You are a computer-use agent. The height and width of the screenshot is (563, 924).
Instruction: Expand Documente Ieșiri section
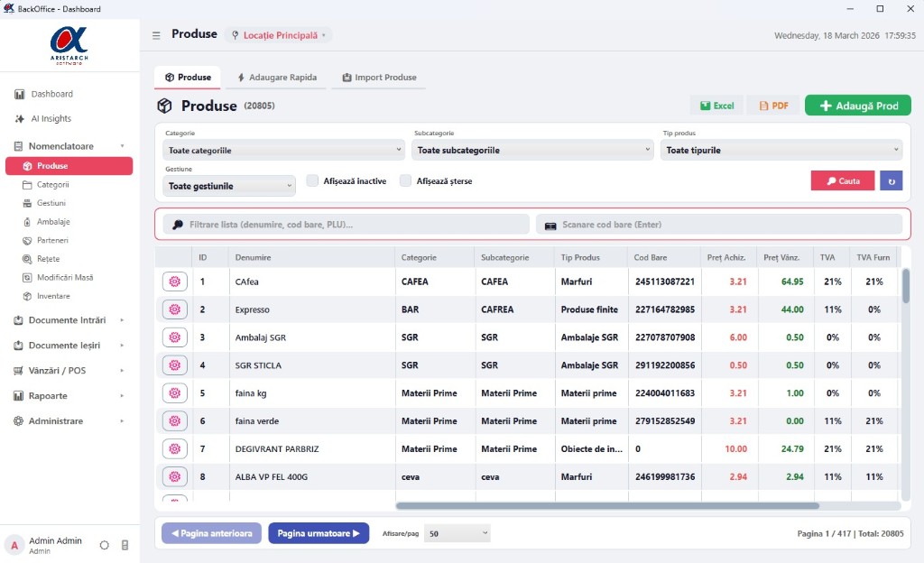69,346
